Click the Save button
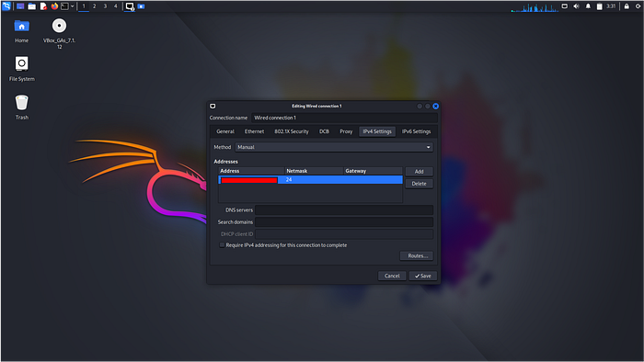The width and height of the screenshot is (644, 362). tap(422, 276)
